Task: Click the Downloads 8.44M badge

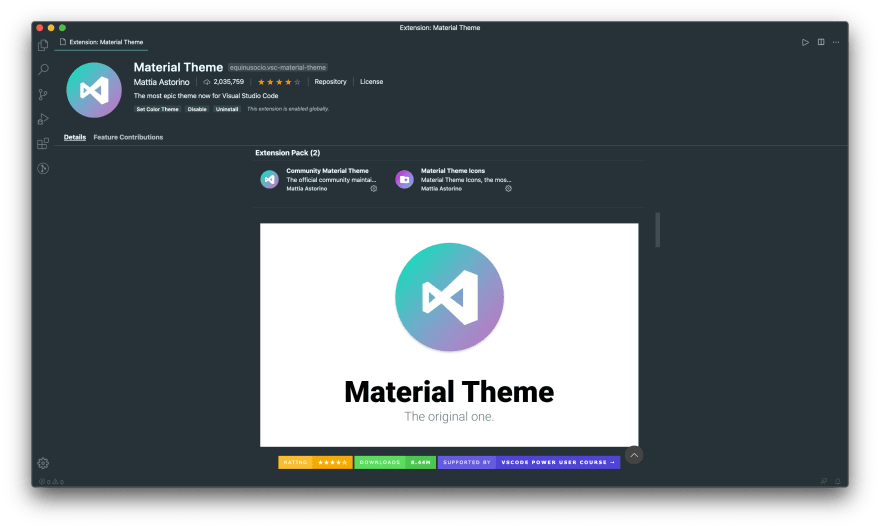Action: pos(395,462)
